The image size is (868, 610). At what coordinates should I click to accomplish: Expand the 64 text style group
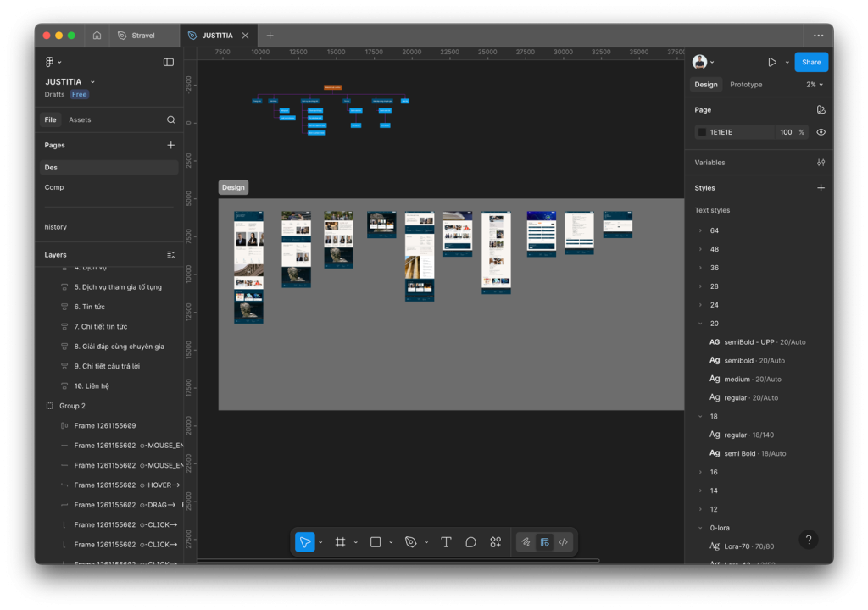coord(700,230)
